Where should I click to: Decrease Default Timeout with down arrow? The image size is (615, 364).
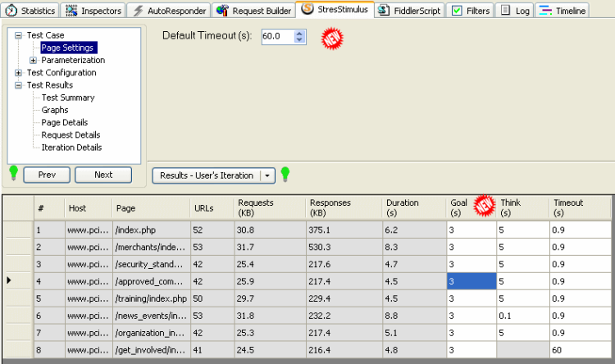point(299,40)
